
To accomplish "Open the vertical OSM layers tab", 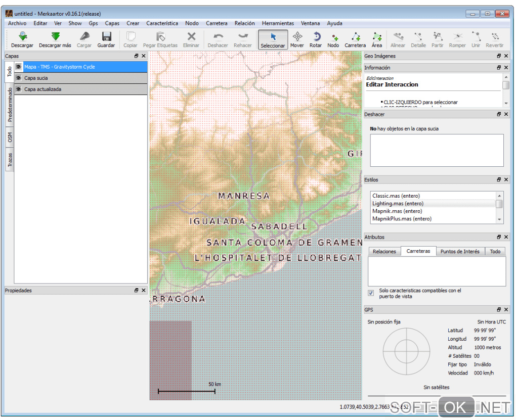I will coord(10,137).
